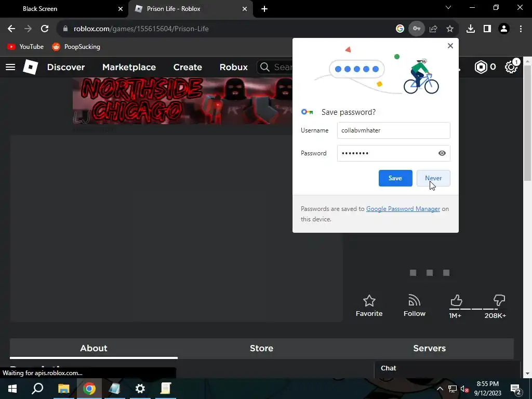The width and height of the screenshot is (532, 399).
Task: Click the Roblox logo
Action: point(30,67)
